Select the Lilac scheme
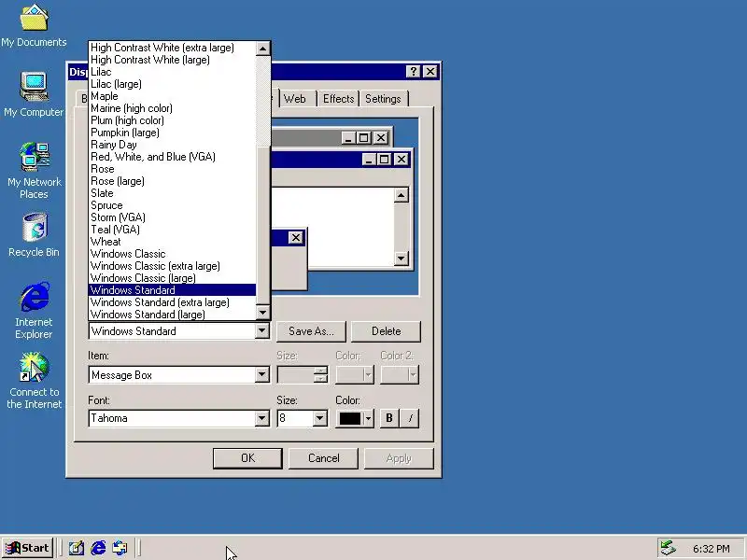747x560 pixels. (x=172, y=72)
